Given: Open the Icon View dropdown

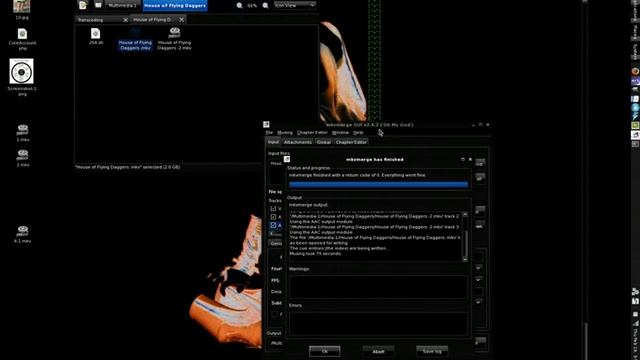Looking at the screenshot, I should click(295, 5).
